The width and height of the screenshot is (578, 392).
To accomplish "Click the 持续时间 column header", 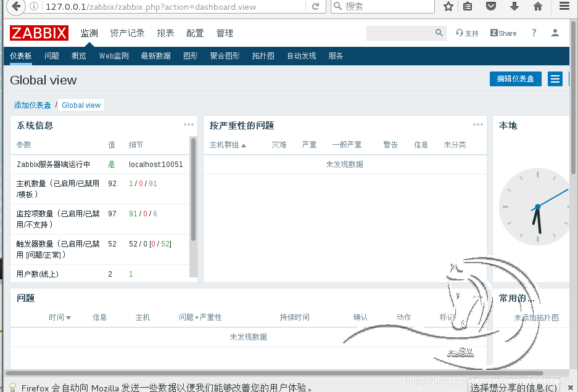I will point(294,317).
